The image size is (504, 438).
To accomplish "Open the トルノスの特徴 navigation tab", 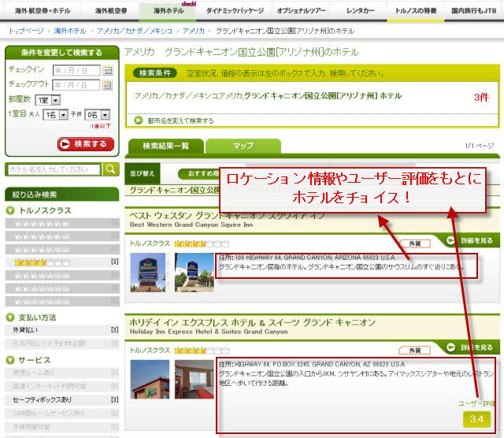I will [415, 10].
